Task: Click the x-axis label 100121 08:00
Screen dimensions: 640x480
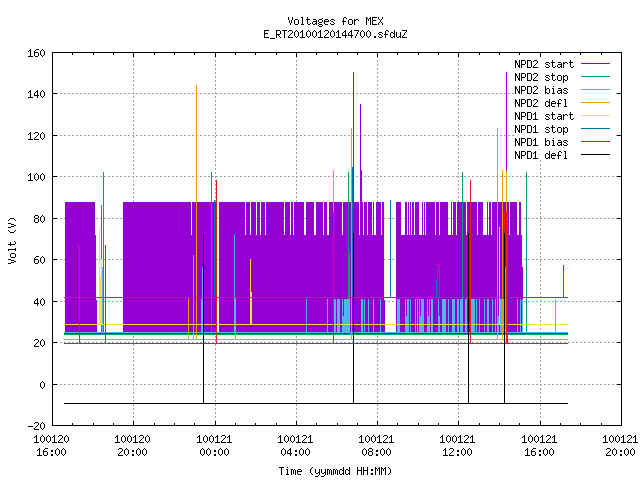Action: (376, 446)
